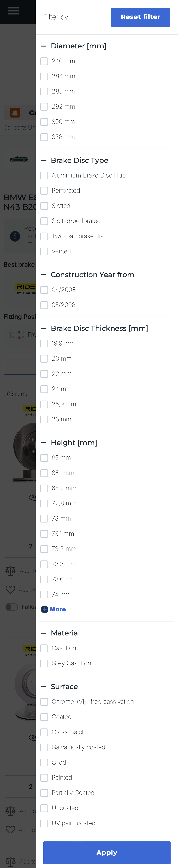Image resolution: width=178 pixels, height=868 pixels.
Task: Click the info icon beside recommendation text
Action: pos(15,236)
